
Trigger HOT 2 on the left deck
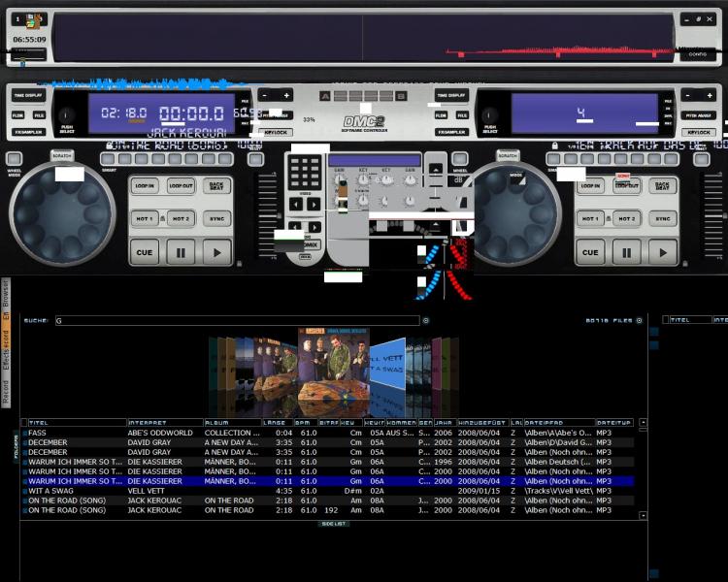181,218
